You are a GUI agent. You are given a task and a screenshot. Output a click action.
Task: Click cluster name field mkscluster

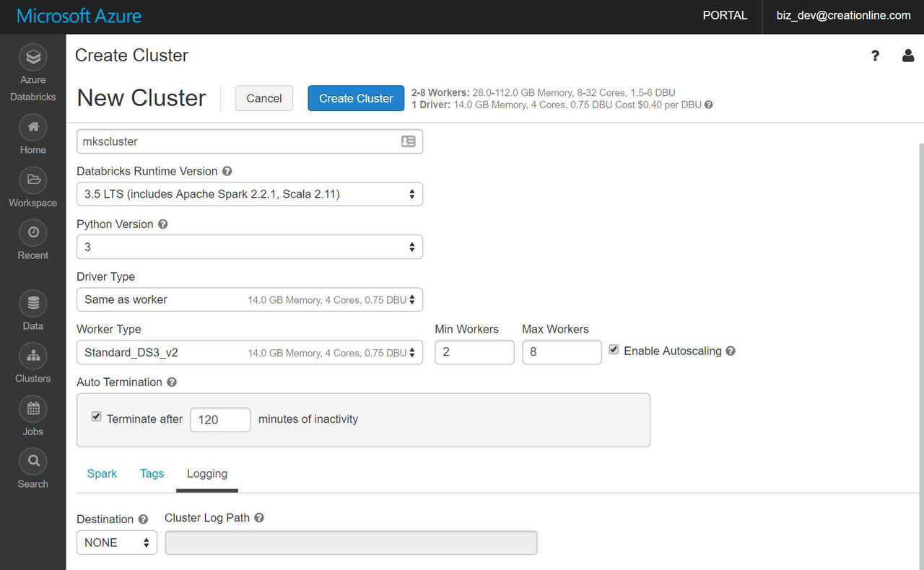click(x=250, y=141)
